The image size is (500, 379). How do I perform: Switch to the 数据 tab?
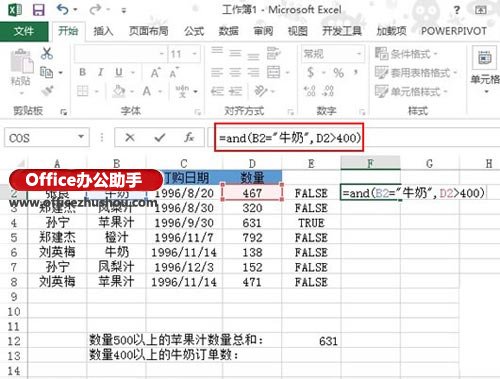click(228, 31)
